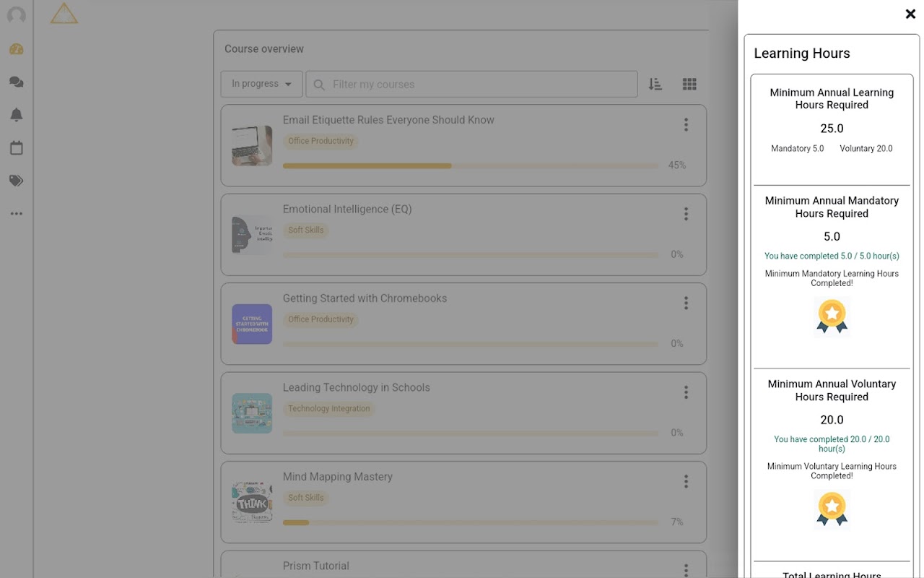Open the In progress filter dropdown

[x=261, y=84]
